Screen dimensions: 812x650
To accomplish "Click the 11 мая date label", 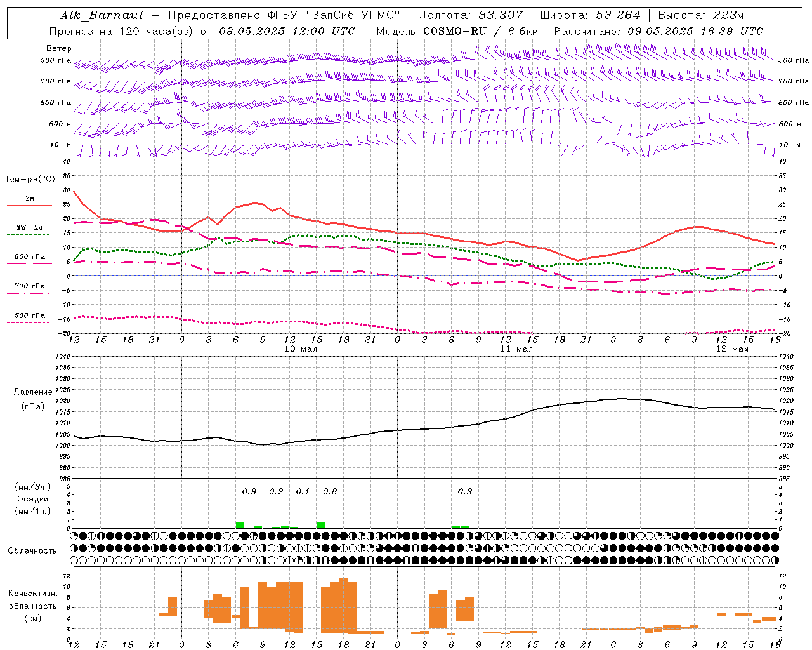I will [x=516, y=349].
